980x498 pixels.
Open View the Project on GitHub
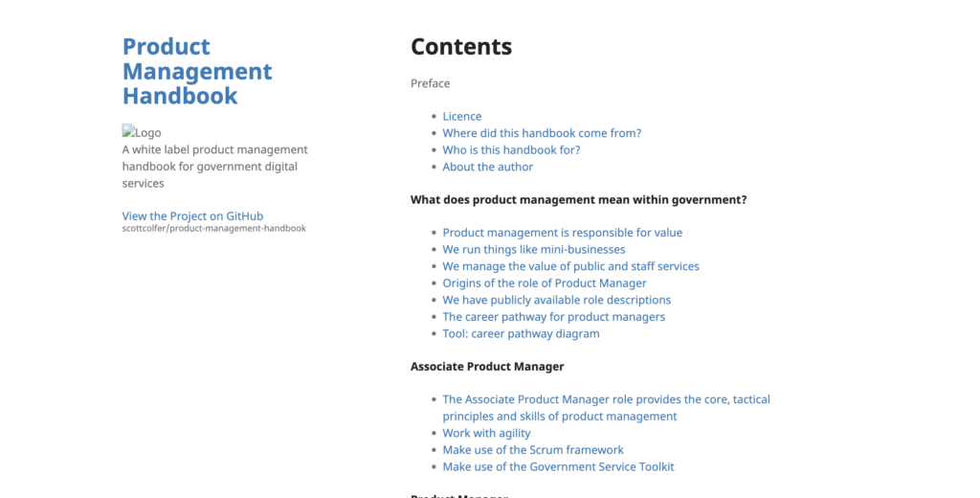pos(192,216)
